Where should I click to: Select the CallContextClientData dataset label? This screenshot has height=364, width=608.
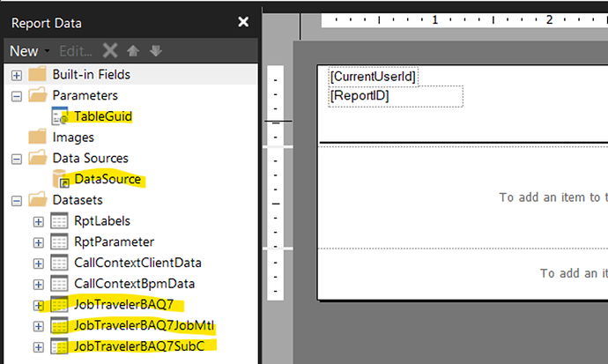(x=137, y=263)
